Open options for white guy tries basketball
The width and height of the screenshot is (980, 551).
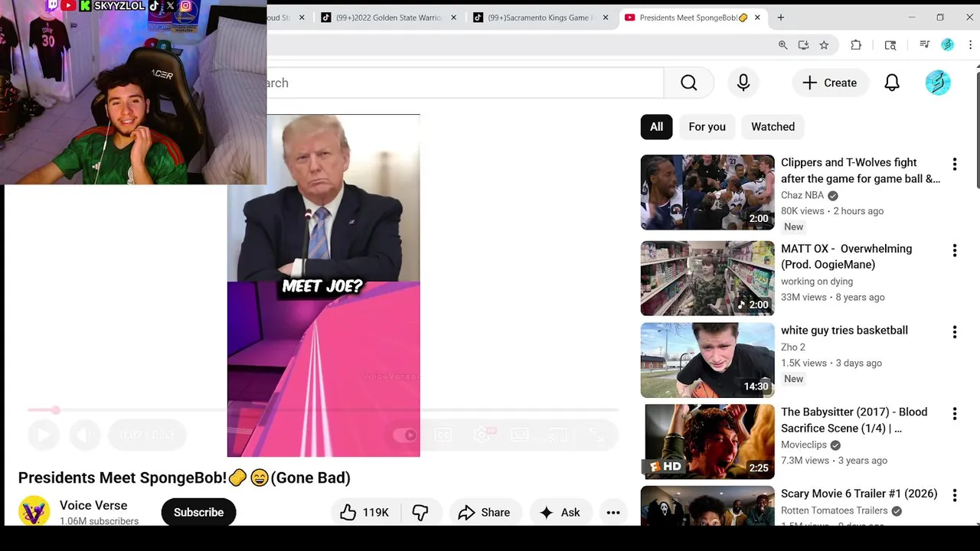pos(954,331)
